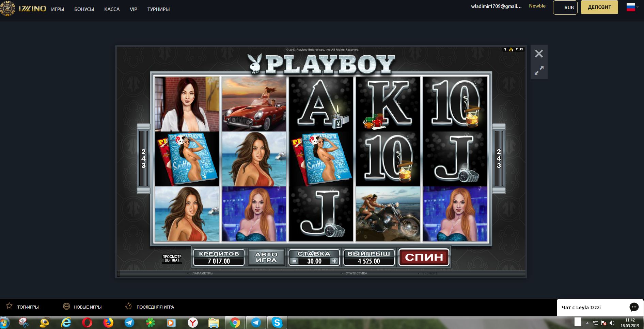Click the King with poker chips symbol
Screen dimensions: 644x329
[x=388, y=104]
